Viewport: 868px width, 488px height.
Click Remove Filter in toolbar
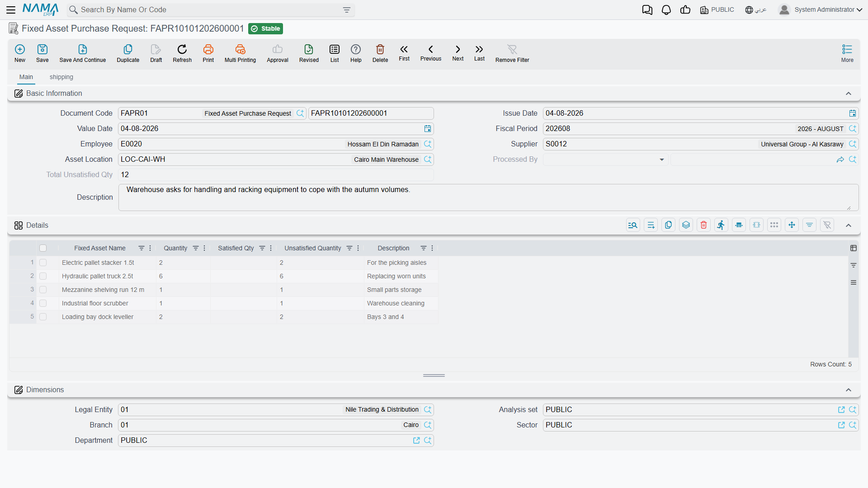(x=512, y=53)
